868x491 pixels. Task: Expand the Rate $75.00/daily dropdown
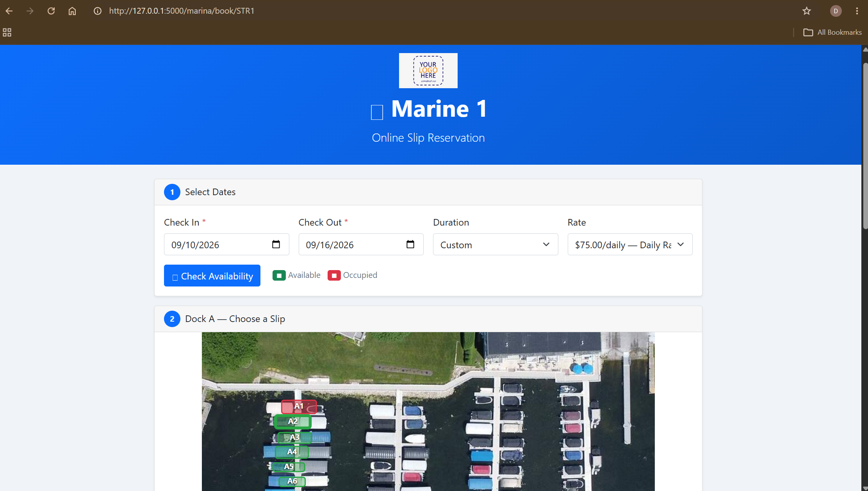coord(630,244)
